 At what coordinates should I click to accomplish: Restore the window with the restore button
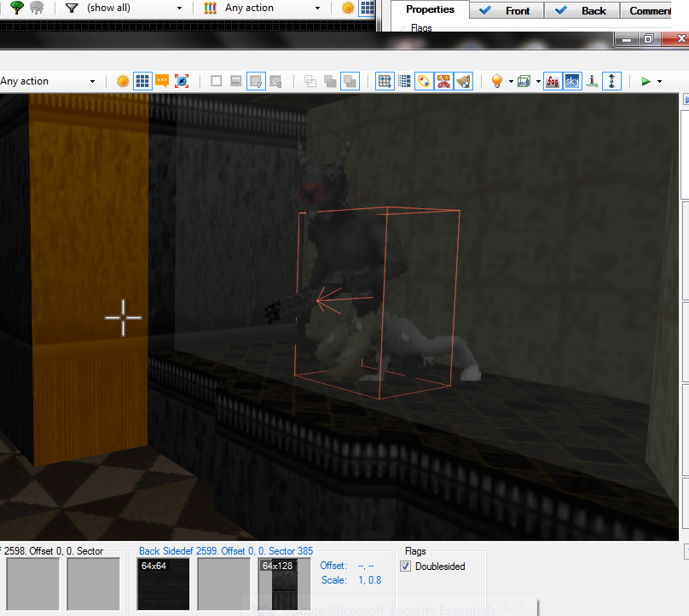[x=649, y=38]
